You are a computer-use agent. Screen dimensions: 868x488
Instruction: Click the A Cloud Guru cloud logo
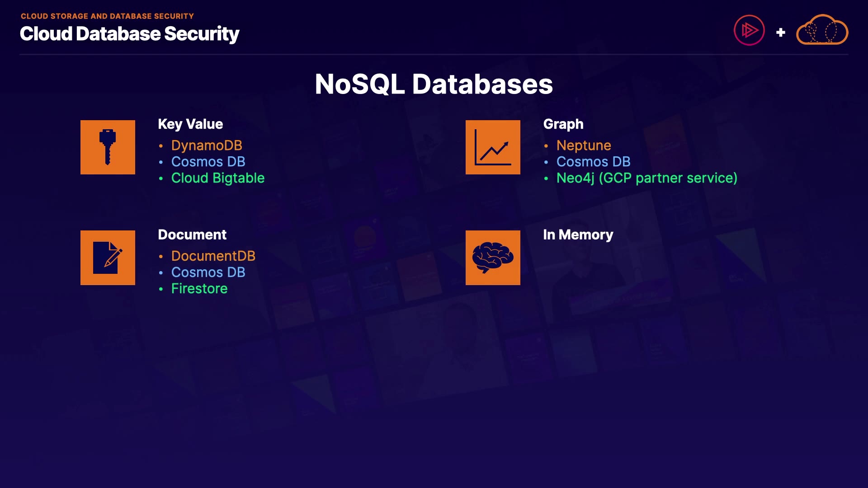point(822,30)
